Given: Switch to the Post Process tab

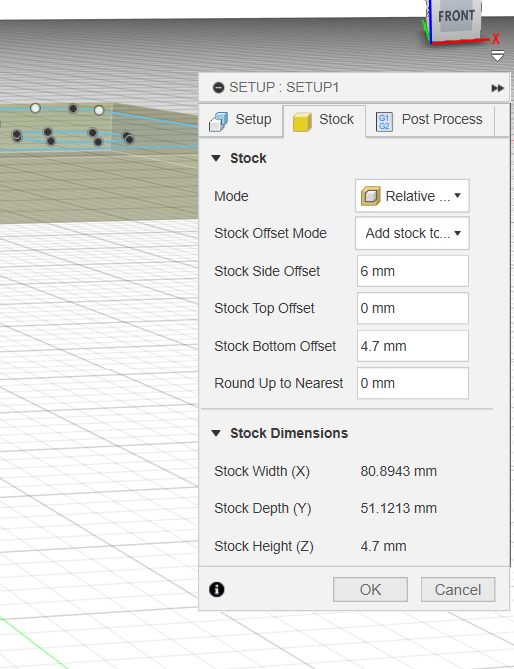Looking at the screenshot, I should coord(430,121).
